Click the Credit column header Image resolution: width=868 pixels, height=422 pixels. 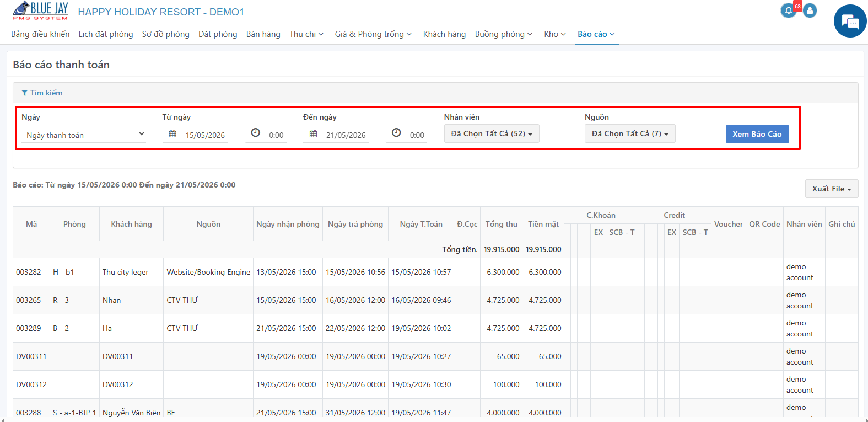(x=675, y=215)
